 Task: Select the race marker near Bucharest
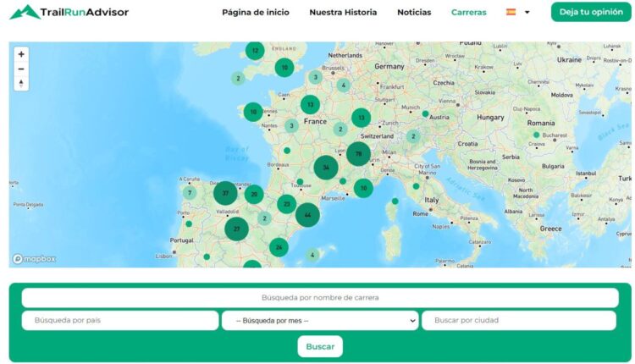[x=536, y=135]
